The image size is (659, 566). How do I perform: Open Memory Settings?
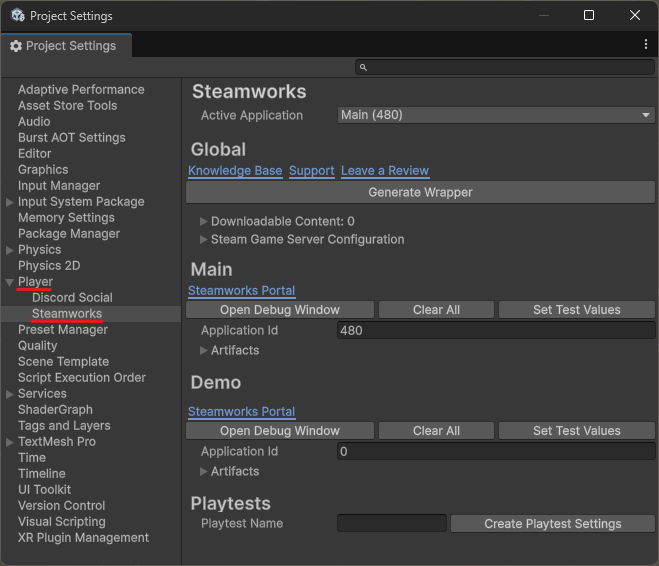click(66, 217)
